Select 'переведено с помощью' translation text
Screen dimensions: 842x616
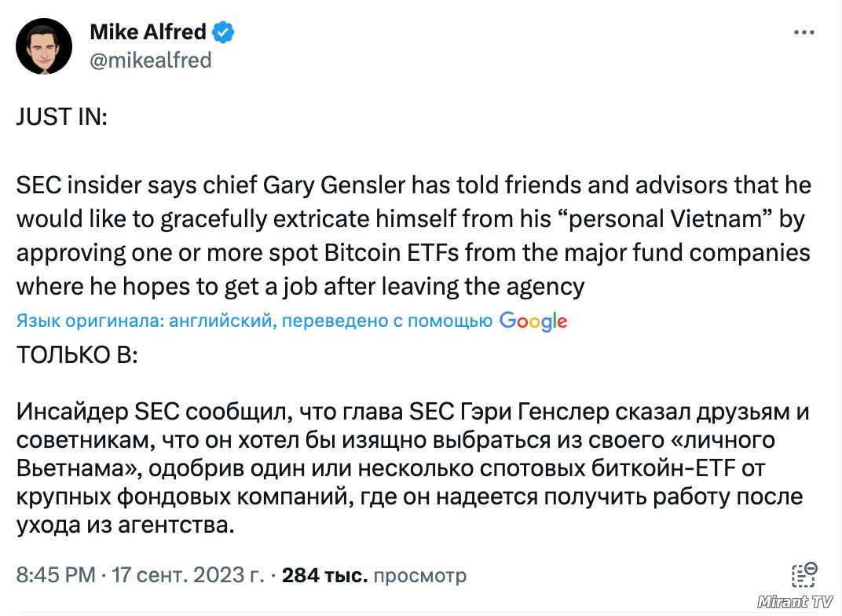[x=387, y=321]
